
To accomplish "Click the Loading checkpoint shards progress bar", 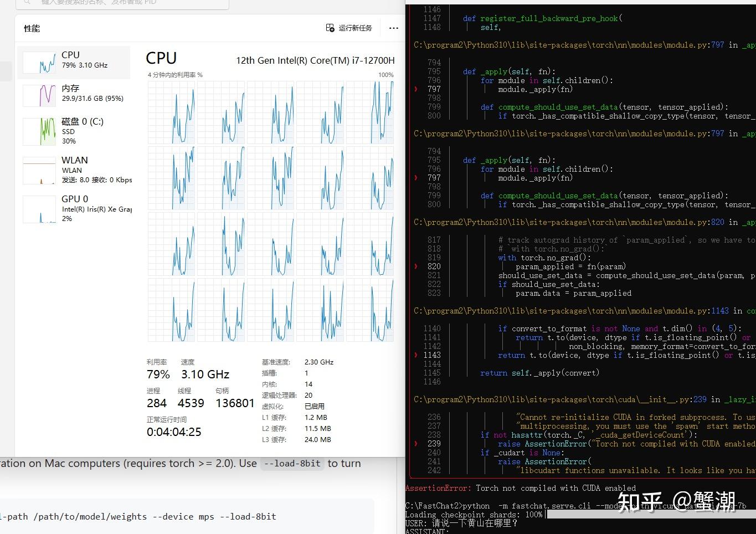I will pos(651,515).
